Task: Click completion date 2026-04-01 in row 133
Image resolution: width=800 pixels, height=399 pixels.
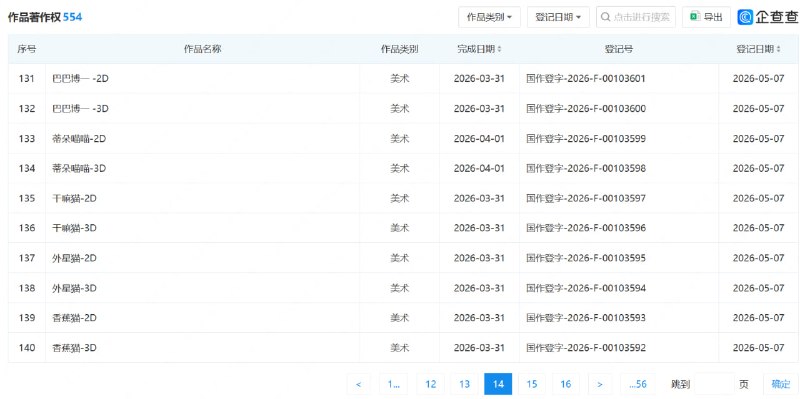Action: coord(479,139)
